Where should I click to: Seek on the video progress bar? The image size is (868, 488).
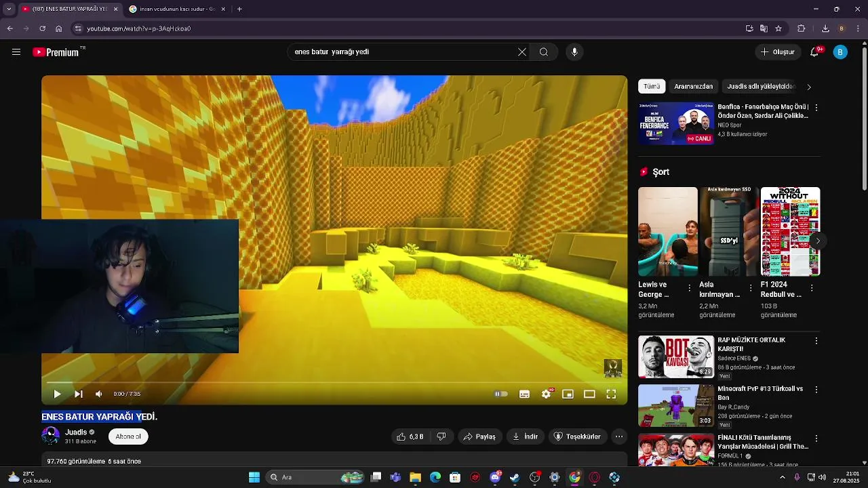(x=334, y=383)
